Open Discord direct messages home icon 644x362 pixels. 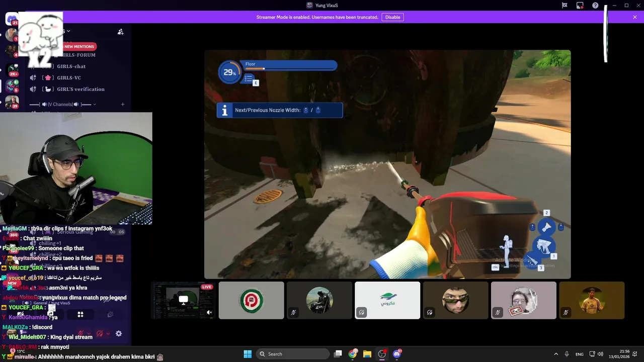pyautogui.click(x=12, y=19)
